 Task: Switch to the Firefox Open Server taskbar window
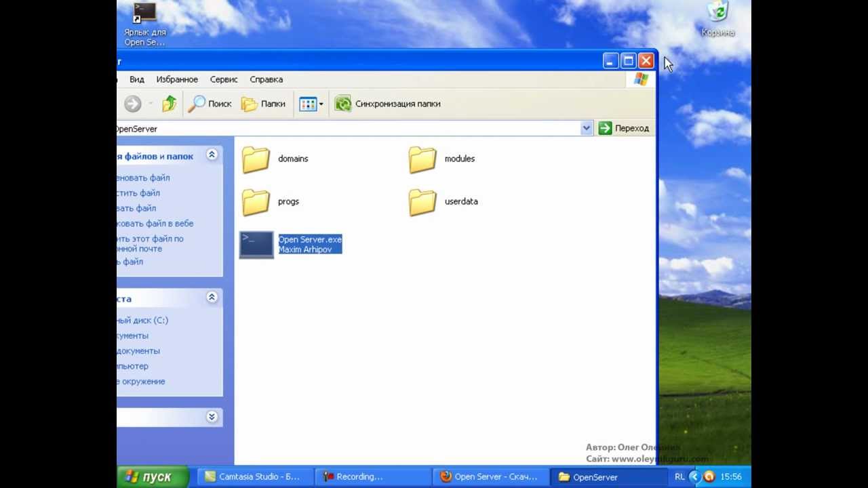point(492,477)
